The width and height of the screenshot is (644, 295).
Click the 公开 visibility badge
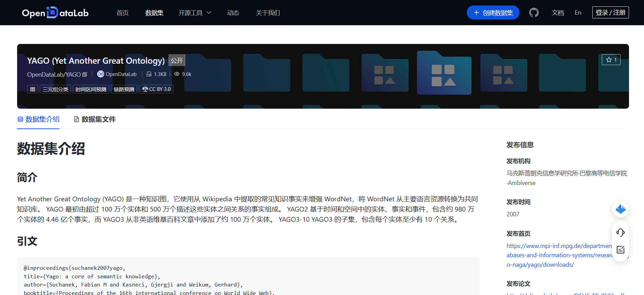(x=177, y=60)
